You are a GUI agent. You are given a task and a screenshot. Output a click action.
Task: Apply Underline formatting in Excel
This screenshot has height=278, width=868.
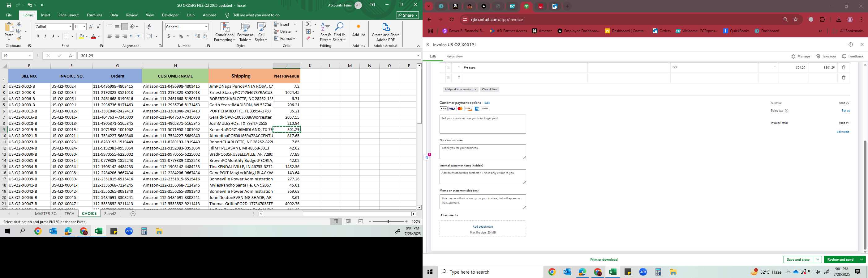(x=53, y=36)
